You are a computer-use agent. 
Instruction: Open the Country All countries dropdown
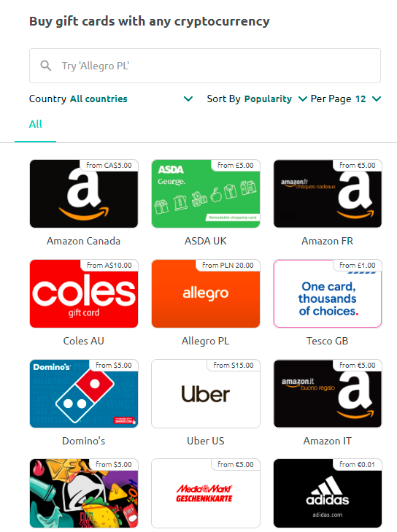111,99
